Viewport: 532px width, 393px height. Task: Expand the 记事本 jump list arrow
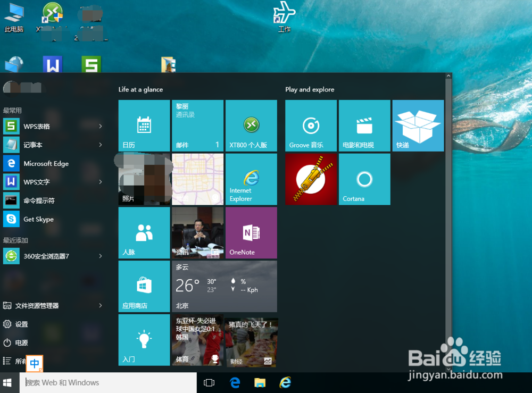click(101, 145)
